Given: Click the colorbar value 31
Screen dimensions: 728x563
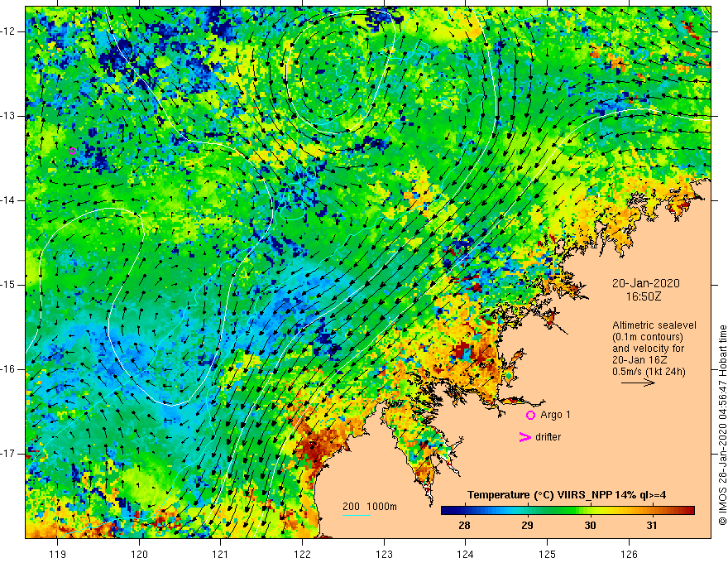Looking at the screenshot, I should 653,526.
